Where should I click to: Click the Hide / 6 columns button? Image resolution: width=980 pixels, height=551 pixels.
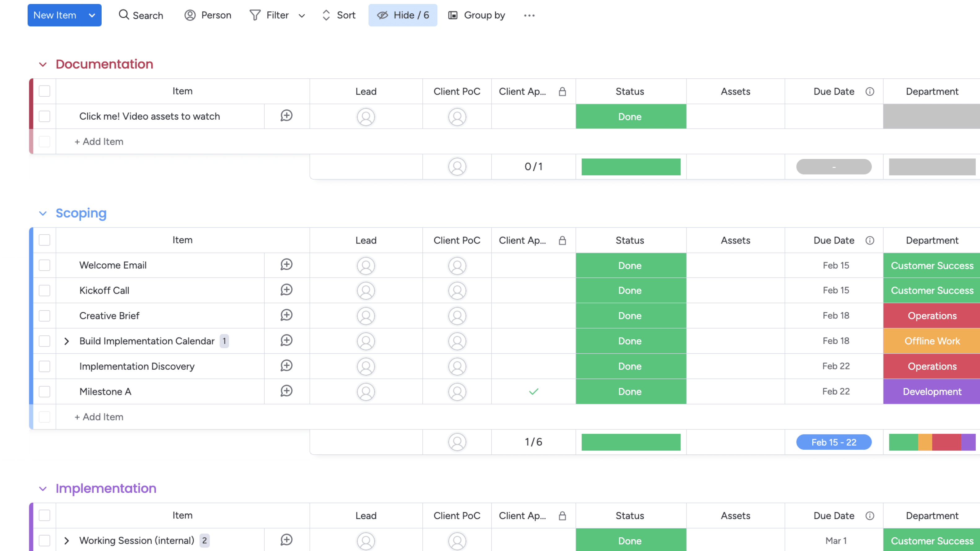pyautogui.click(x=403, y=15)
